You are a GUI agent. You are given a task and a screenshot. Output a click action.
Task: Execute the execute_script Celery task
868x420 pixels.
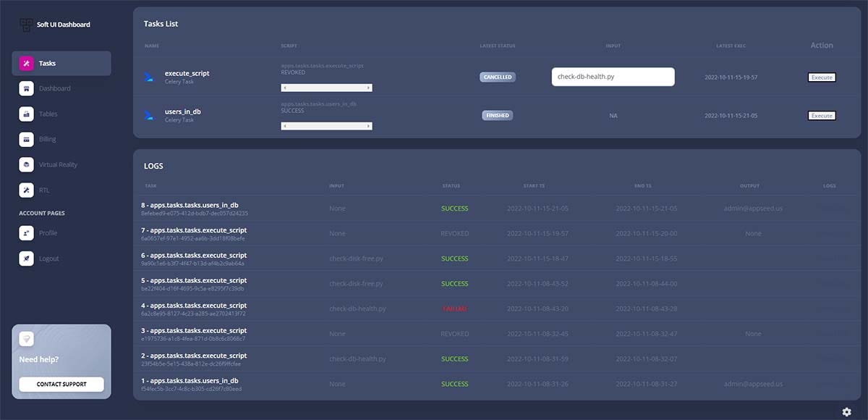[x=821, y=77]
